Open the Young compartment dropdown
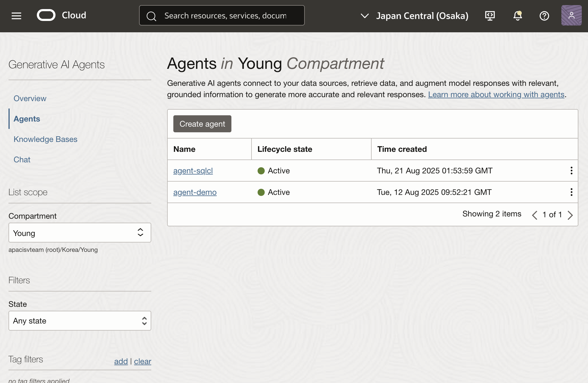The image size is (588, 383). tap(80, 233)
